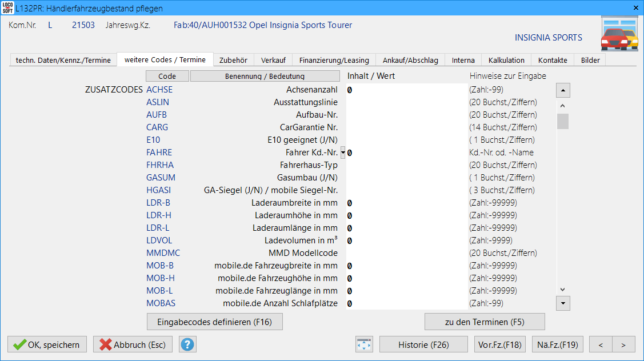644x361 pixels.
Task: Select the Kalkulation tab
Action: [x=506, y=60]
